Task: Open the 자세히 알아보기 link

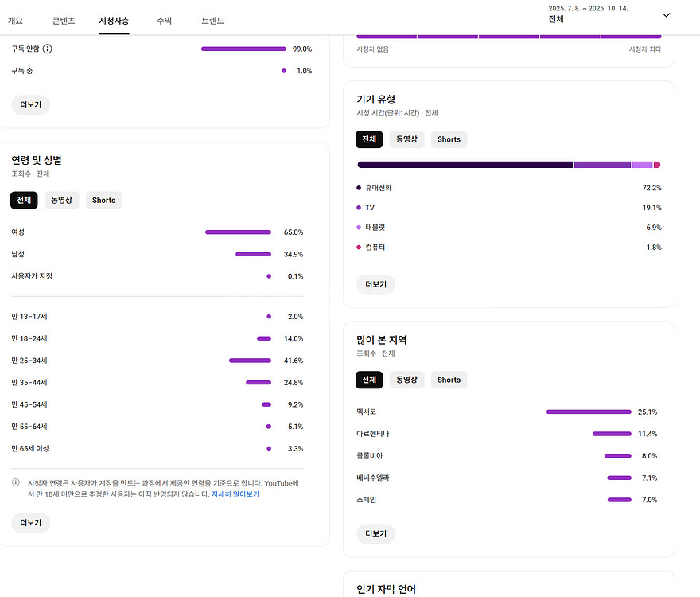Action: point(235,494)
